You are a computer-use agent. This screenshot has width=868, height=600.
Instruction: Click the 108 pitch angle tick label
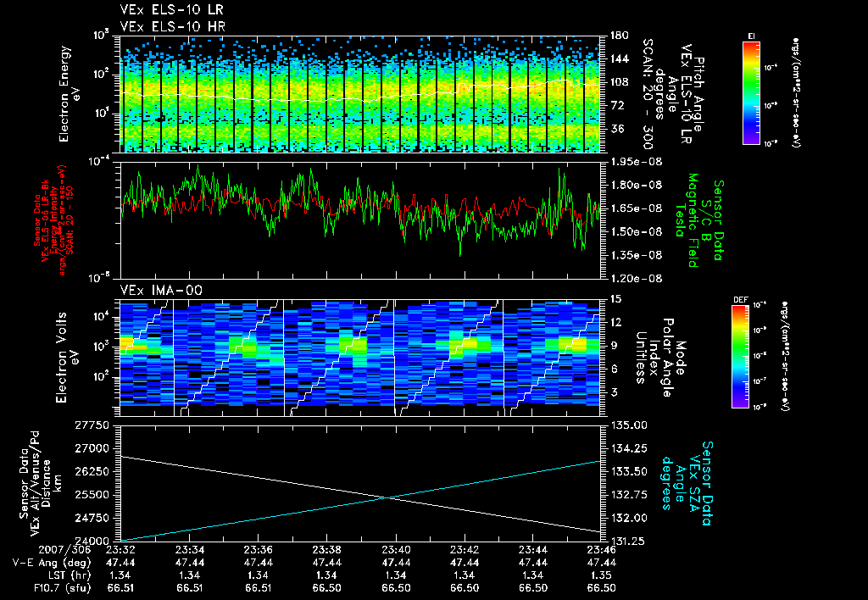(620, 82)
